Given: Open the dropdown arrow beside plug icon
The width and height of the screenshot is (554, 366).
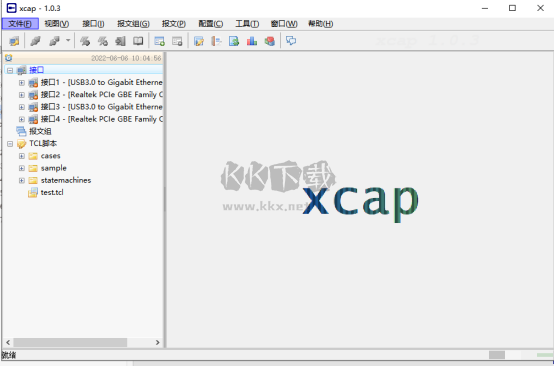Looking at the screenshot, I should 68,41.
